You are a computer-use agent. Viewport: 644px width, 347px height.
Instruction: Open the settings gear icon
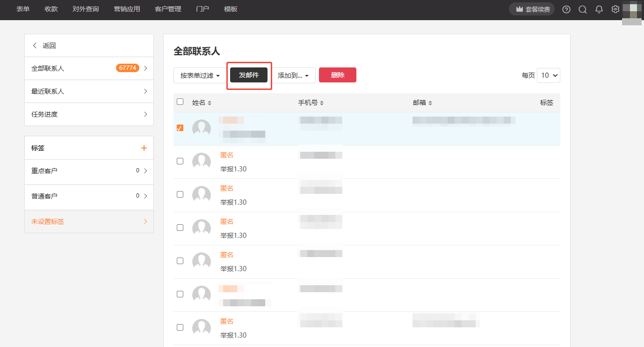click(615, 9)
